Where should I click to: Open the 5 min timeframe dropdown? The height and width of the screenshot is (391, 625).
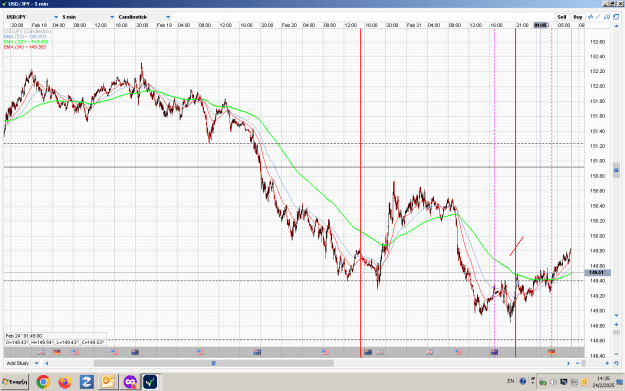pos(88,17)
